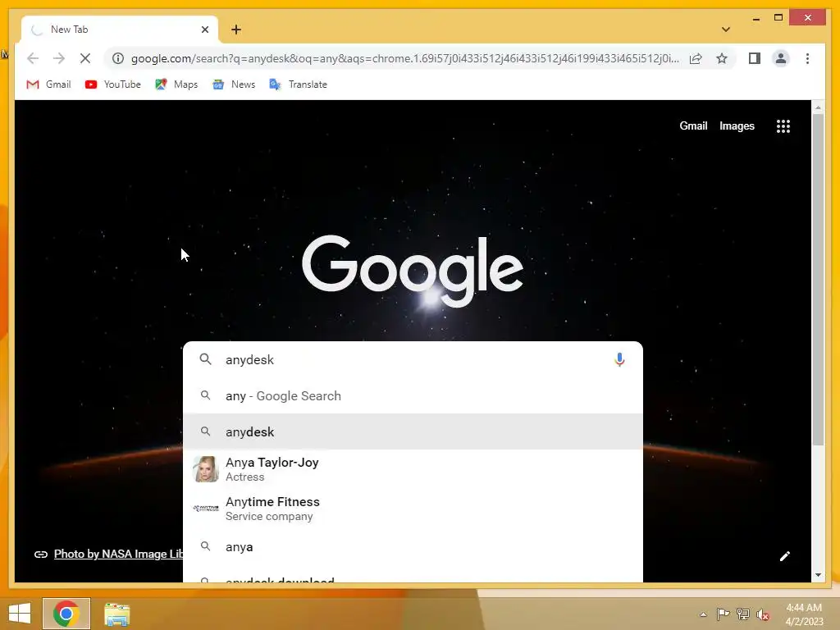Open the YouTube bookmark
Screen dimensions: 840x630
113,84
